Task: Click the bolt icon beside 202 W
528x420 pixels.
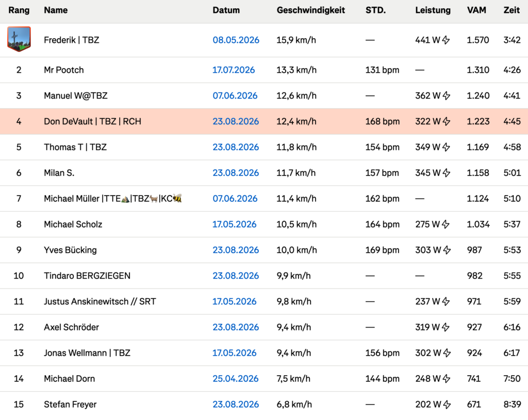Action: pos(447,404)
